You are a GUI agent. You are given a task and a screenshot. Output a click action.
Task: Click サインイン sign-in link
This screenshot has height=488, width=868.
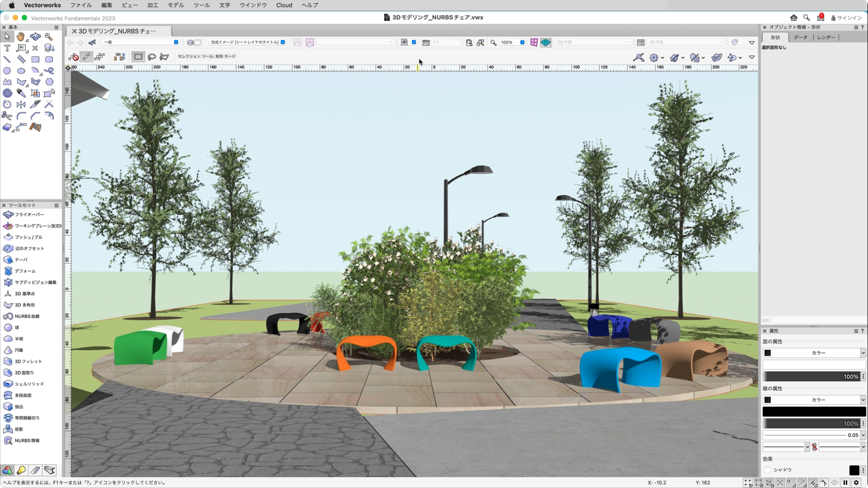tap(846, 18)
